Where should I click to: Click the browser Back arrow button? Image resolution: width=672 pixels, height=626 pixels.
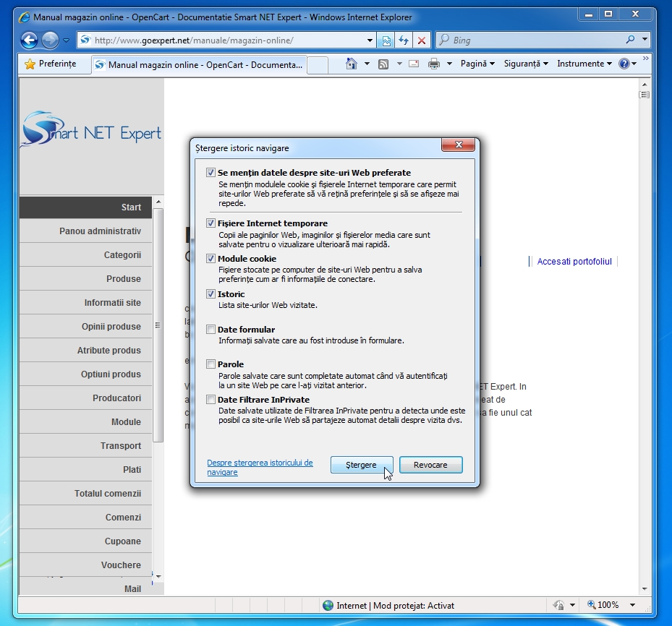point(30,40)
